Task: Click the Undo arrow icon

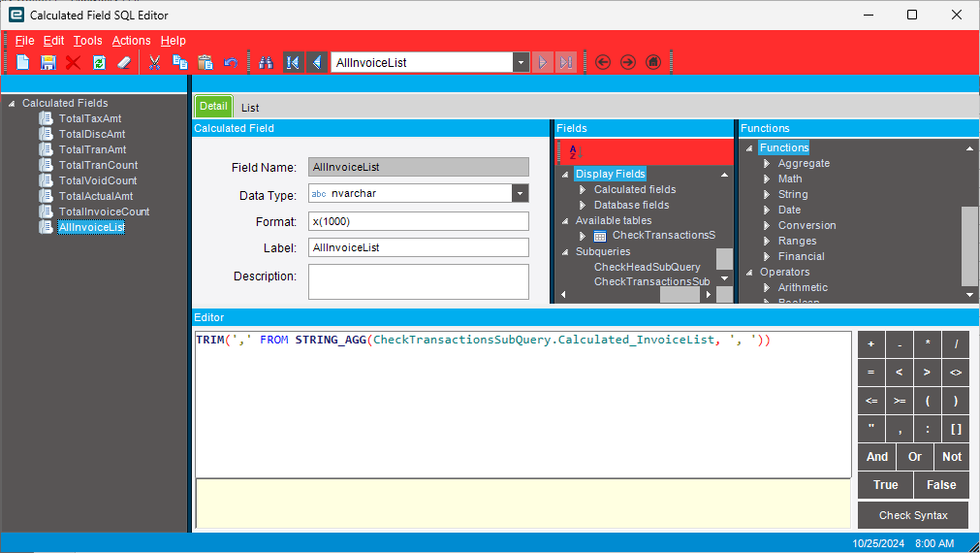Action: pos(231,62)
